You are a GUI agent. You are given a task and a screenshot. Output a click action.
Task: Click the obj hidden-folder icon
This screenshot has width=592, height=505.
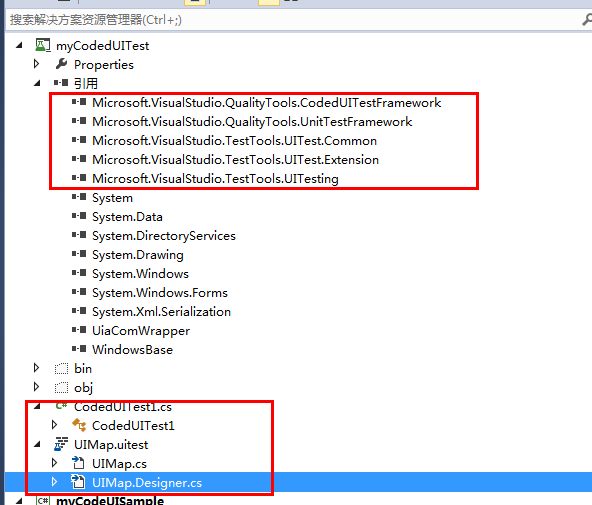(x=61, y=388)
